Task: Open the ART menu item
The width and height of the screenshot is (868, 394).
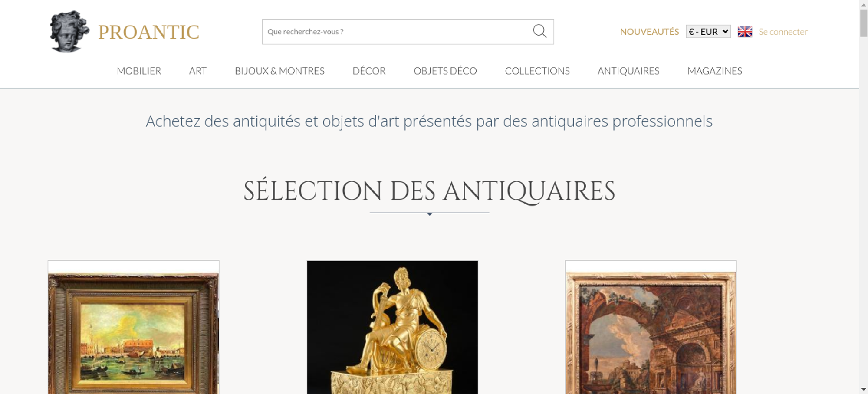Action: point(198,71)
